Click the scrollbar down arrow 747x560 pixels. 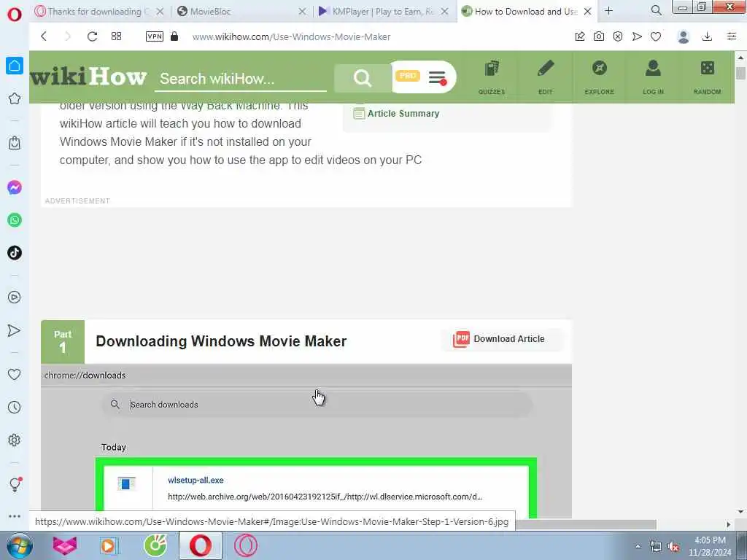pyautogui.click(x=740, y=512)
